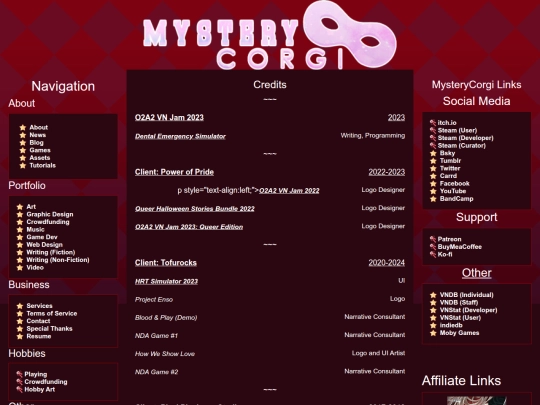540x405 pixels.
Task: Open the Web Design link
Action: pos(44,245)
